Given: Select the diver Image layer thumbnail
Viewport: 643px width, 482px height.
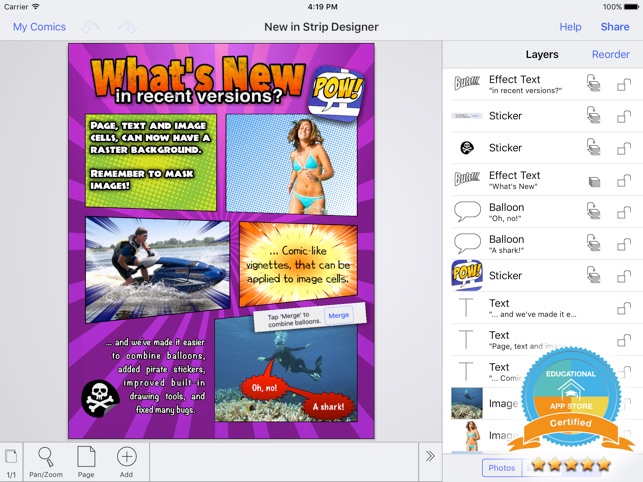Looking at the screenshot, I should coord(467,404).
